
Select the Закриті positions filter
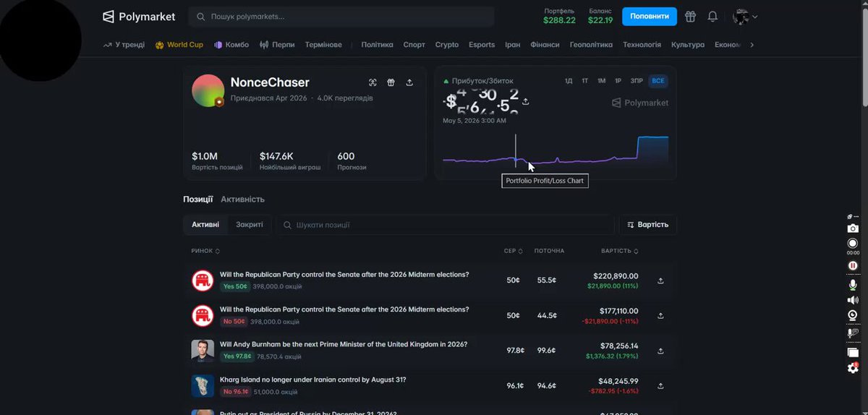(x=250, y=225)
